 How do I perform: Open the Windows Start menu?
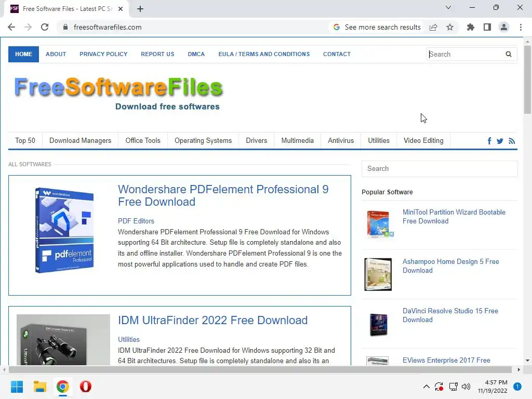[x=17, y=387]
